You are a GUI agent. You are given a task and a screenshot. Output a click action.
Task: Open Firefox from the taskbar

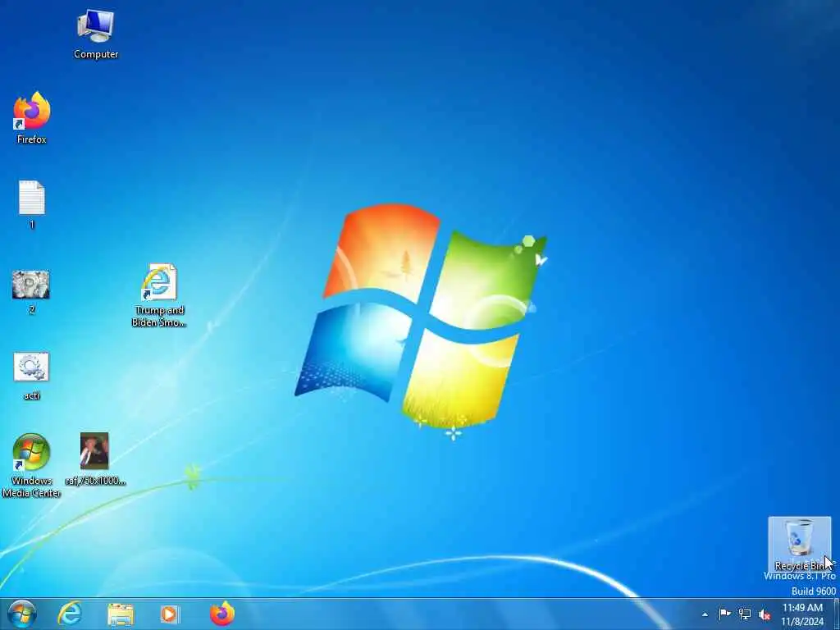click(222, 614)
